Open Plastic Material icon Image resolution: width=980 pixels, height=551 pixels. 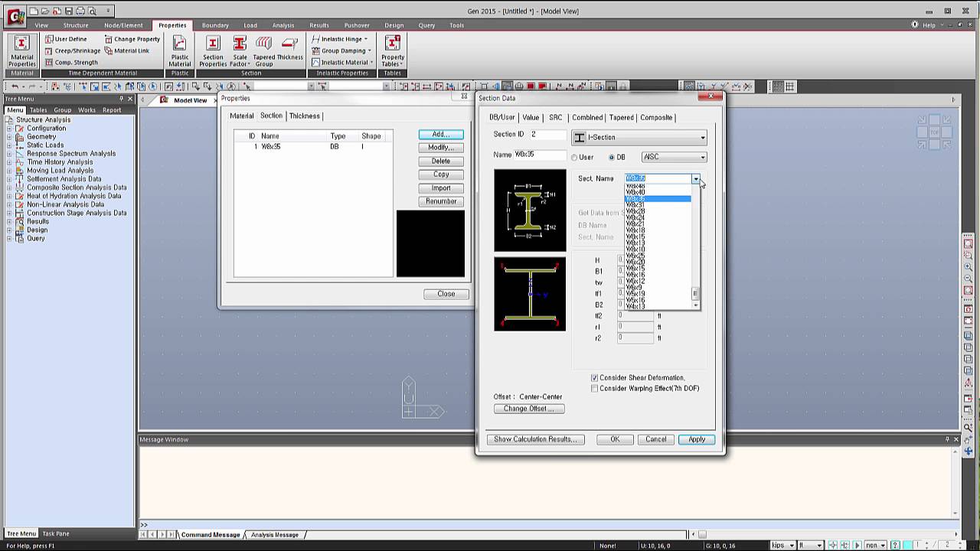[x=180, y=51]
